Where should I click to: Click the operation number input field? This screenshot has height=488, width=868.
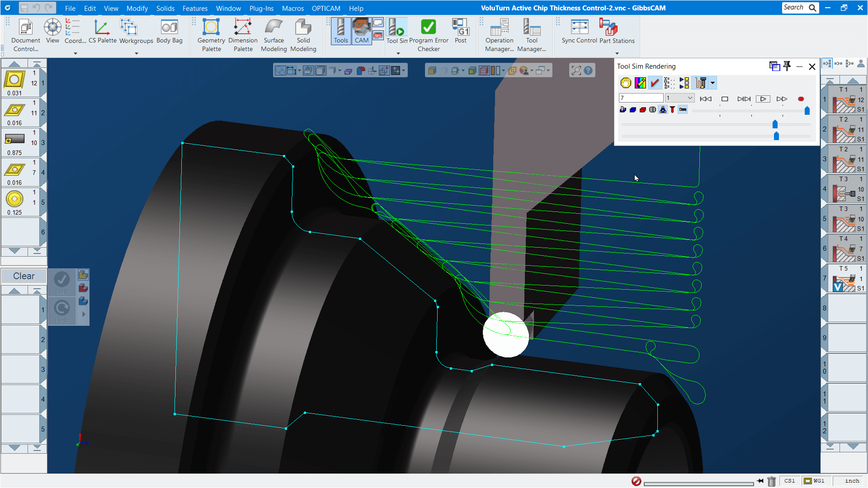pyautogui.click(x=641, y=98)
